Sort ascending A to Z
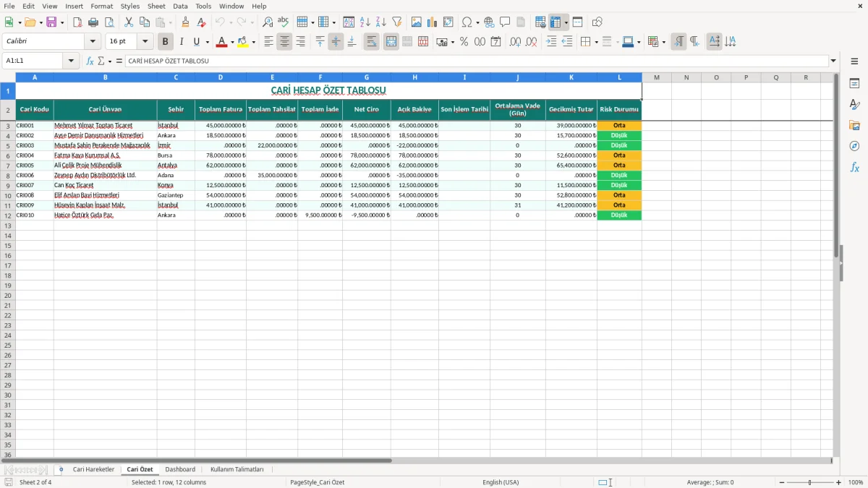 [x=365, y=22]
